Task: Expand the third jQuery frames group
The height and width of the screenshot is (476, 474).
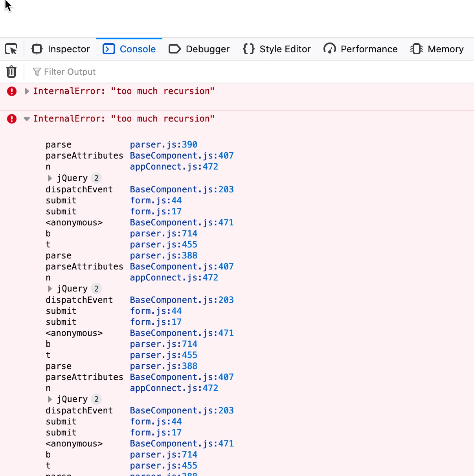Action: (x=50, y=399)
